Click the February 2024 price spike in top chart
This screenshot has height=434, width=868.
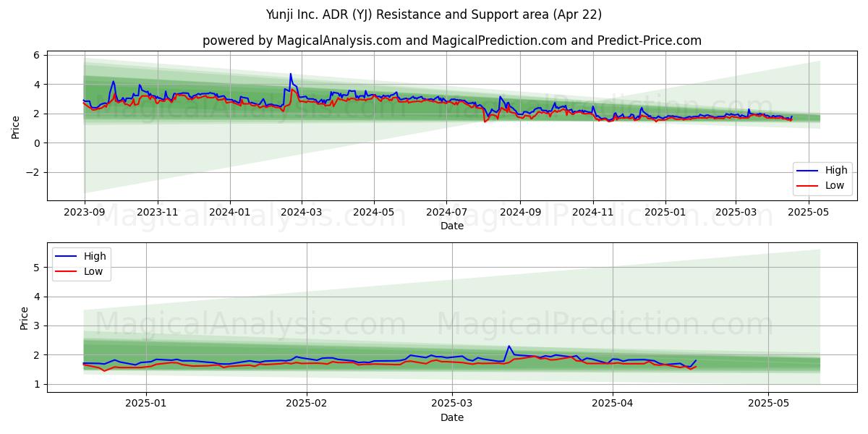tap(291, 74)
